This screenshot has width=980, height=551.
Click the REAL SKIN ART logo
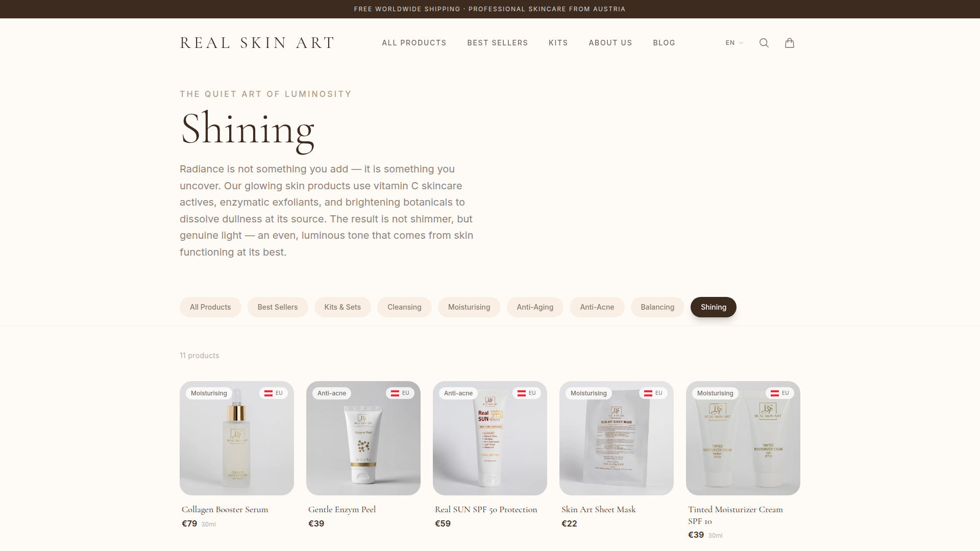coord(257,43)
